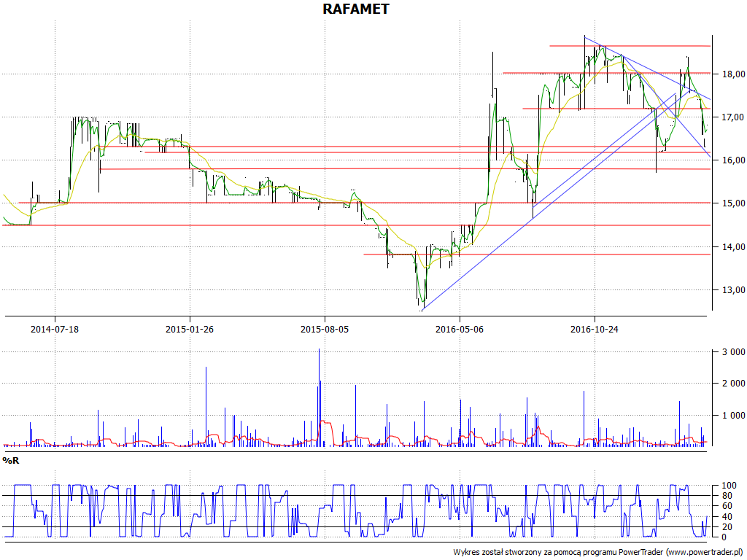Click the 14,00 price axis label
This screenshot has width=747, height=560.
[733, 246]
